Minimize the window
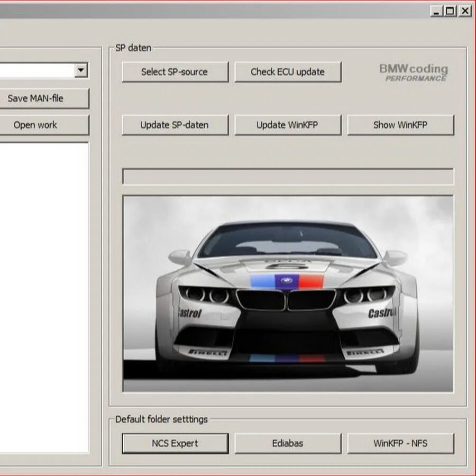This screenshot has height=476, width=476. [x=436, y=12]
